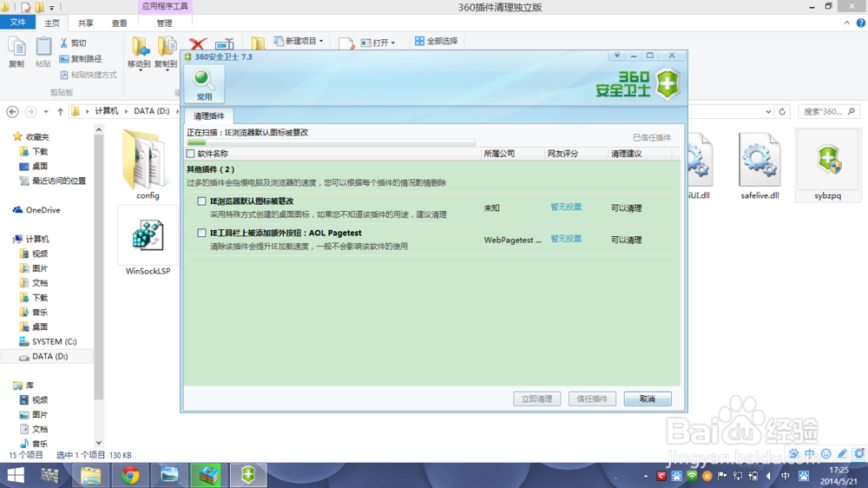Open the 新建项目 dropdown in ribbon
Image resolution: width=868 pixels, height=488 pixels.
pos(299,41)
